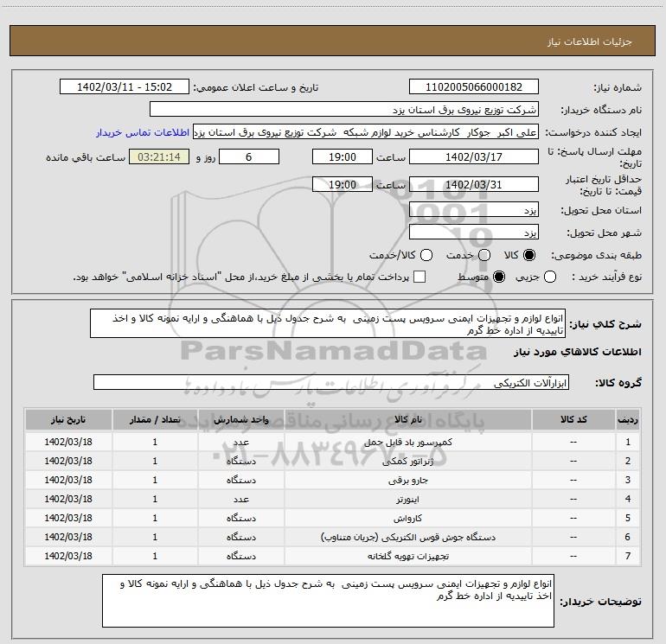This screenshot has height=644, width=666.
Task: Select row دستگاه جوش قوس الکتریکی
Action: tap(332, 537)
